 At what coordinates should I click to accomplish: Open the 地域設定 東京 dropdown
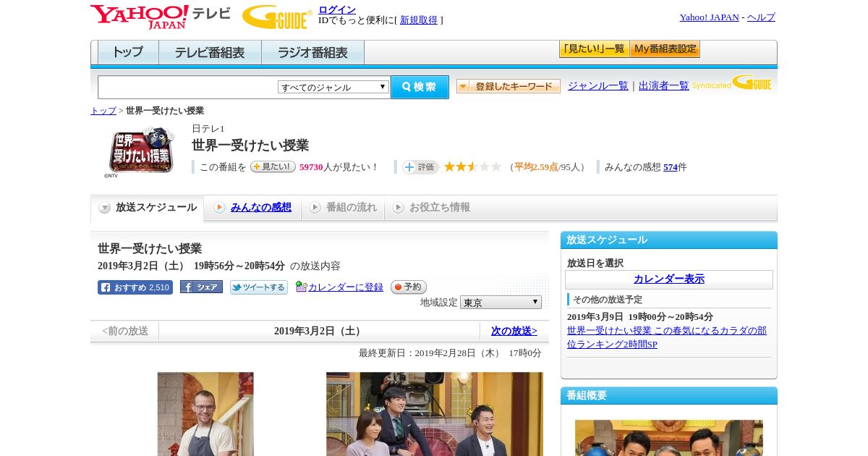tap(501, 303)
